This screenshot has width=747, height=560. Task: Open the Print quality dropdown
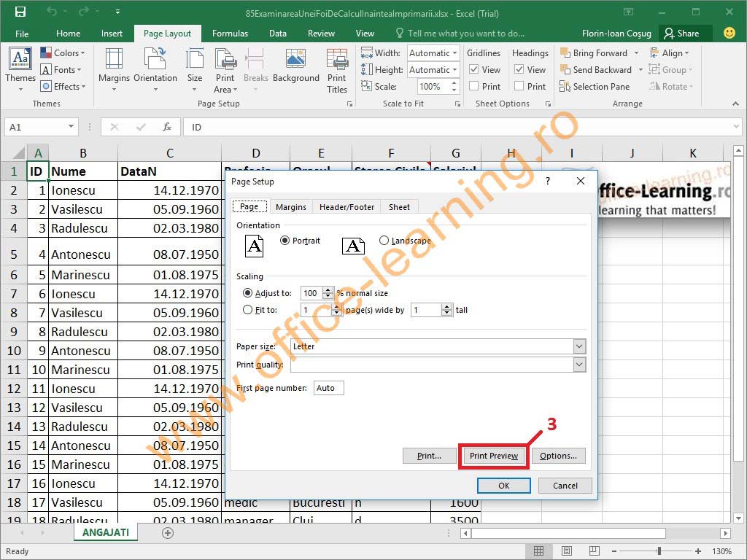tap(579, 365)
